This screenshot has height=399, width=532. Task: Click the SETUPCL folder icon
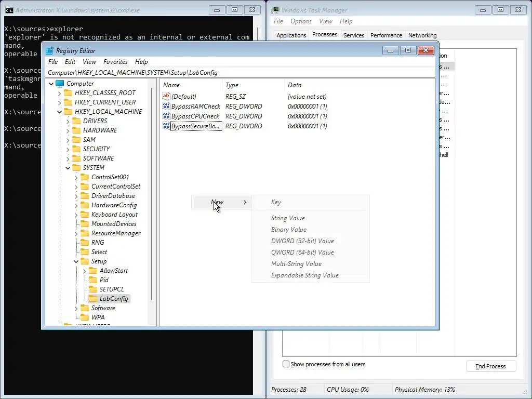93,289
